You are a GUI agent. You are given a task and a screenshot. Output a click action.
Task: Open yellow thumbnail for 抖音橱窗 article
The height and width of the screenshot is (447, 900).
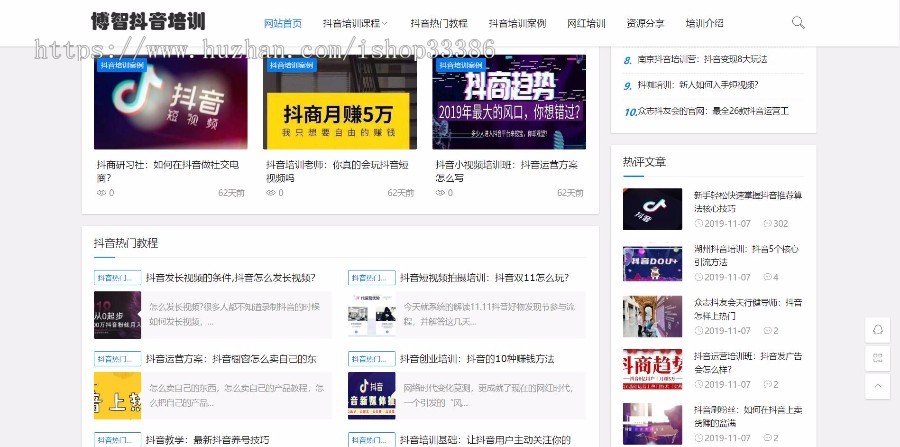[x=118, y=396]
